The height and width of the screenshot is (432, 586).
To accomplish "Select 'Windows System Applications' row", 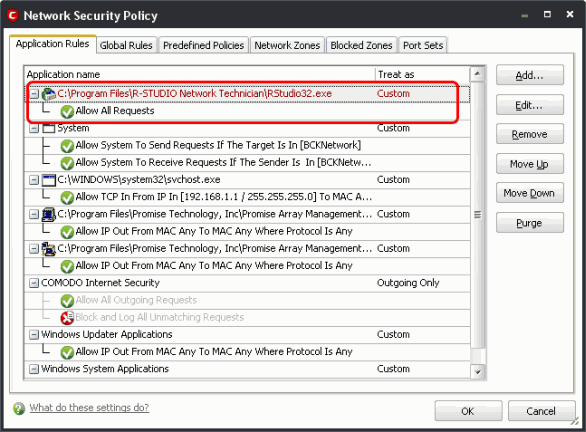I will pyautogui.click(x=247, y=369).
